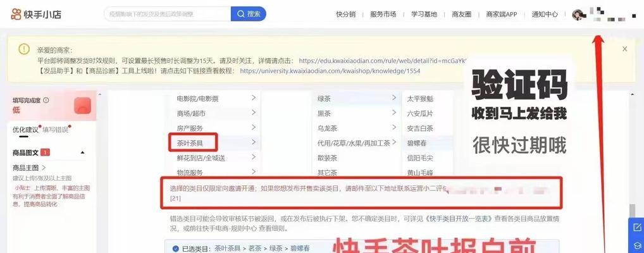Click the page vertical scrollbar
This screenshot has width=644, height=253.
pyautogui.click(x=632, y=210)
